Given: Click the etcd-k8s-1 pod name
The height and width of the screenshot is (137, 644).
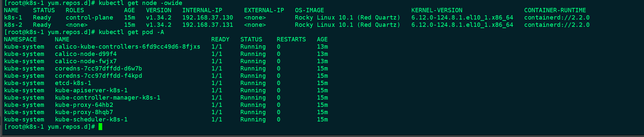Looking at the screenshot, I should [73, 83].
